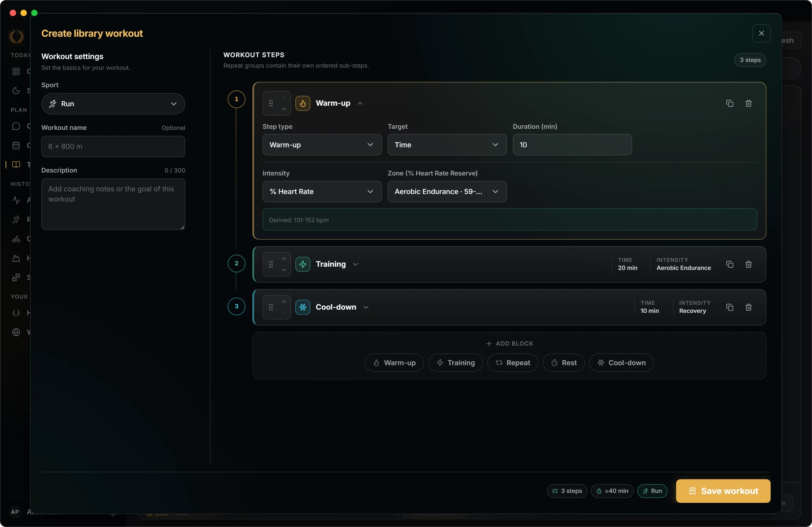Add a Repeat block
The width and height of the screenshot is (812, 527).
[512, 363]
